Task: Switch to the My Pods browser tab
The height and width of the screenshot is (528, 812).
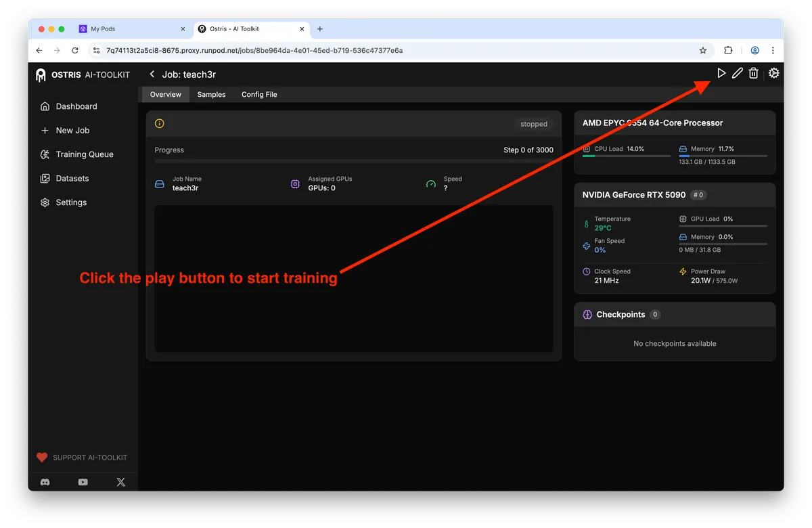Action: click(132, 29)
